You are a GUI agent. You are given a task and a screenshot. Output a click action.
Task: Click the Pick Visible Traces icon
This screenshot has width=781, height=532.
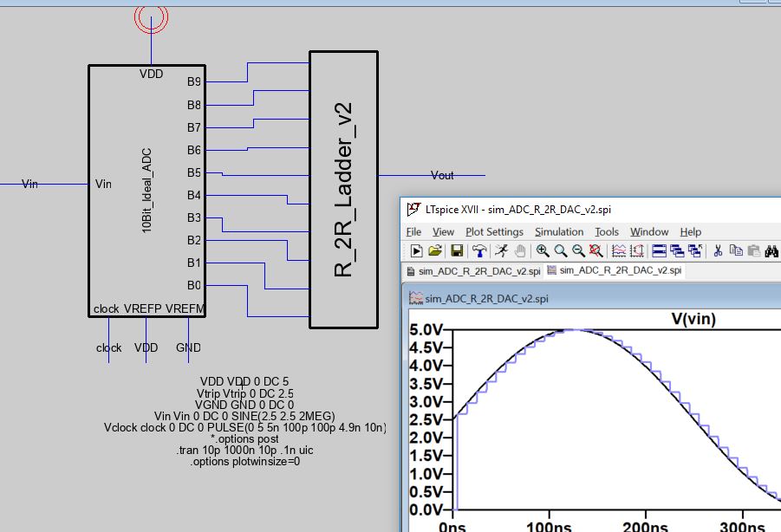pos(619,251)
